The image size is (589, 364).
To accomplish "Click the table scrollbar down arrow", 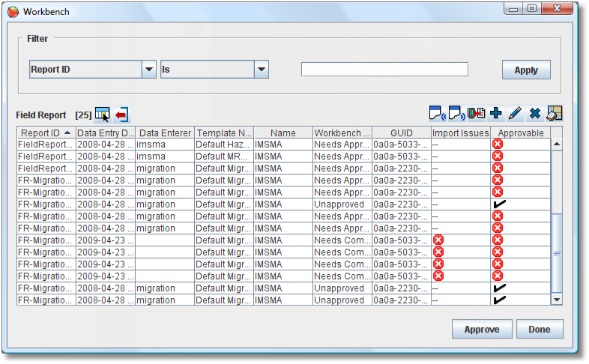I will click(x=557, y=300).
